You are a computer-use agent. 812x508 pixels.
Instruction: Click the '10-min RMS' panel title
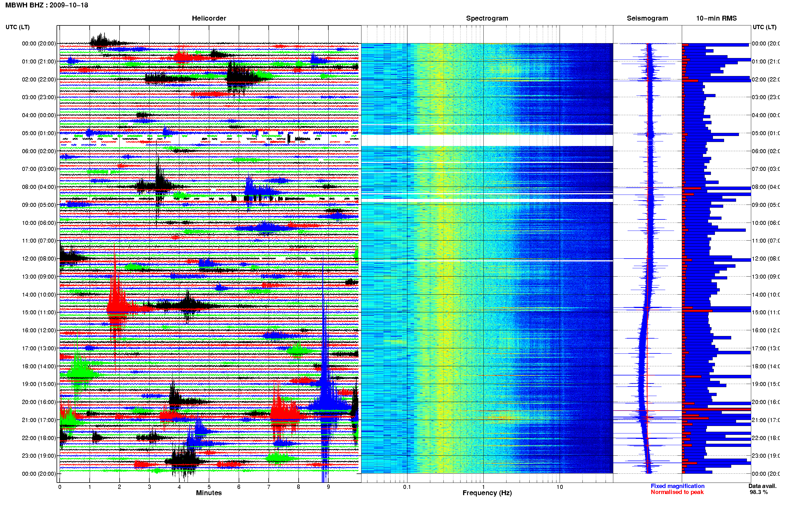pyautogui.click(x=716, y=18)
